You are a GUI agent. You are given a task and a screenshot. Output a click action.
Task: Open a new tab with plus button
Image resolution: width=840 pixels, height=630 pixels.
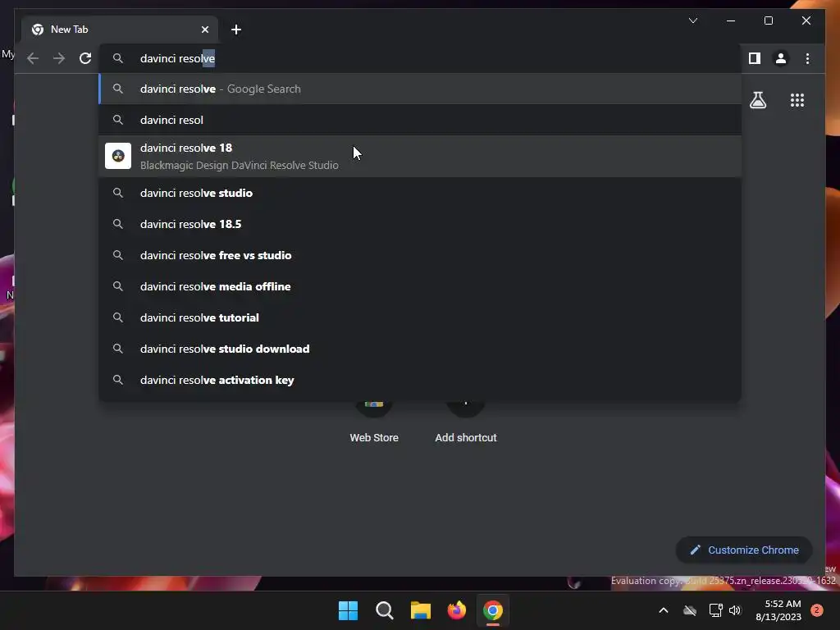(236, 30)
